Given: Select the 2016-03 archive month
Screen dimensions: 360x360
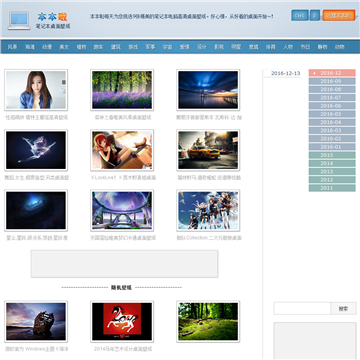Looking at the screenshot, I should pyautogui.click(x=332, y=130).
